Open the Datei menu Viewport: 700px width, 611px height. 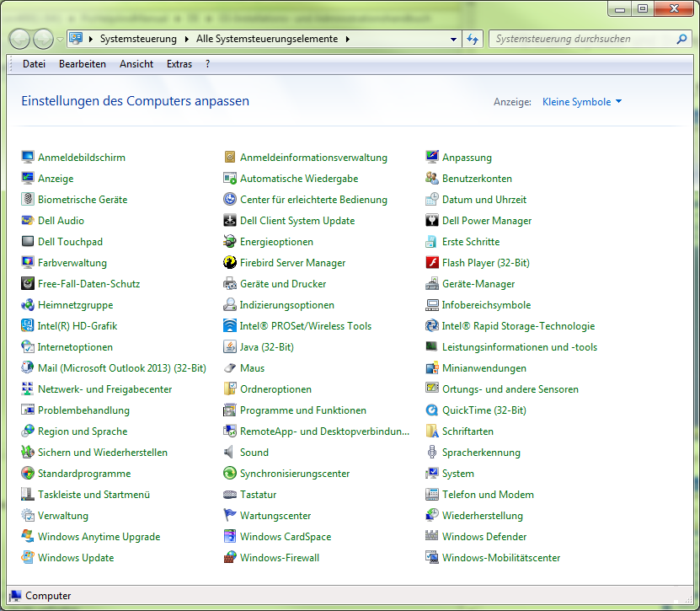(x=34, y=64)
